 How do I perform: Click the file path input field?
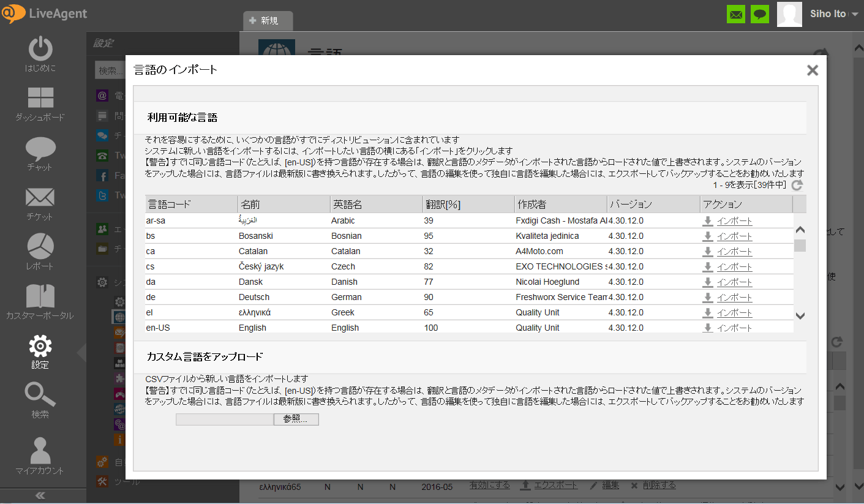[225, 419]
